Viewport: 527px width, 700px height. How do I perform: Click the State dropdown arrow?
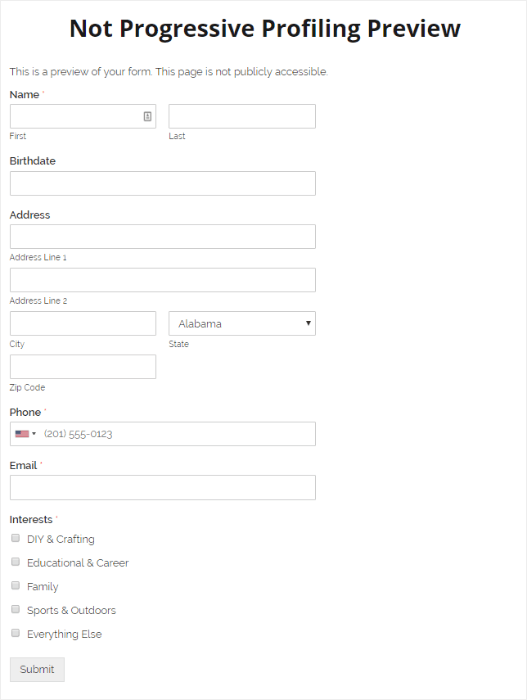coord(308,323)
